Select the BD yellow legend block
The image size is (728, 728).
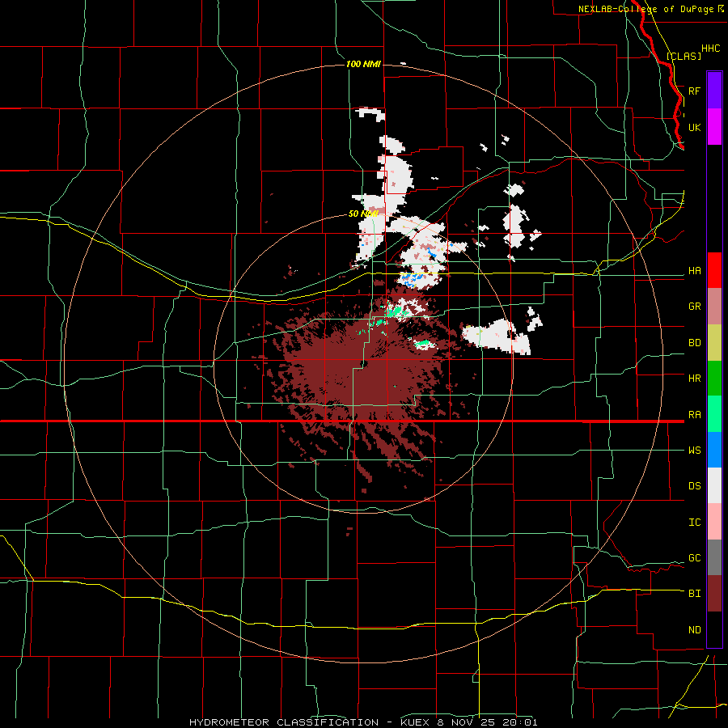[x=714, y=343]
